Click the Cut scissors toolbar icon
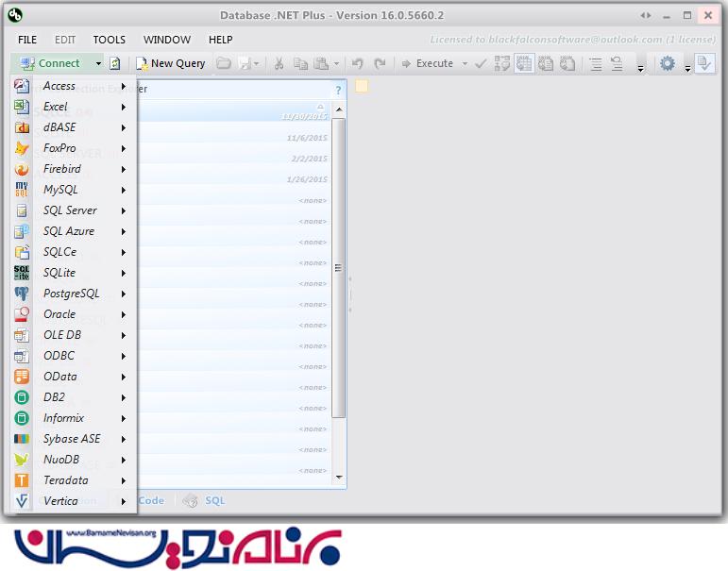This screenshot has height=571, width=728. click(x=279, y=63)
